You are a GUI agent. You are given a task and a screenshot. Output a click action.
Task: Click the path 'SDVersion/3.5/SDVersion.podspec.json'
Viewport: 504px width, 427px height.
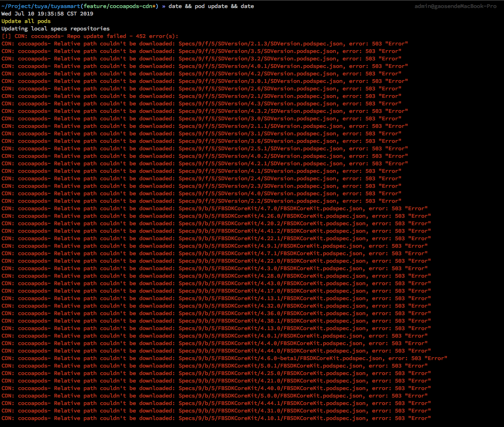277,51
